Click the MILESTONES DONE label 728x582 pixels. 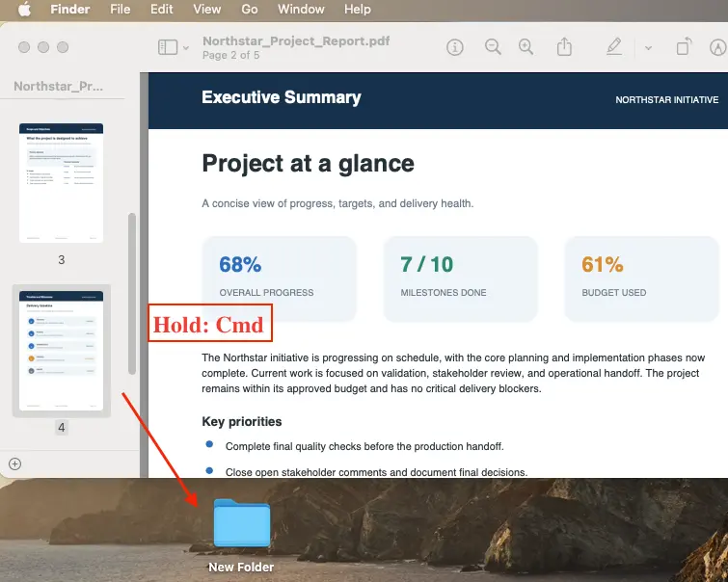(444, 293)
